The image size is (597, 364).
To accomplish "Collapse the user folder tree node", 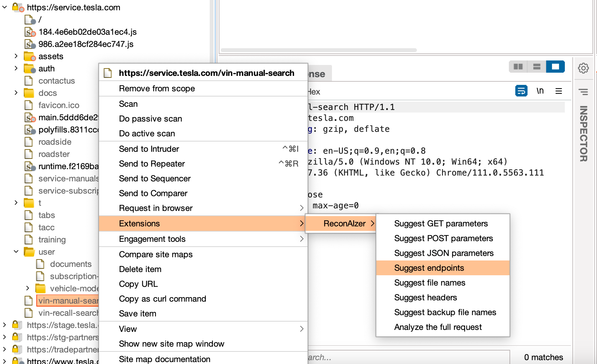I will pos(16,252).
